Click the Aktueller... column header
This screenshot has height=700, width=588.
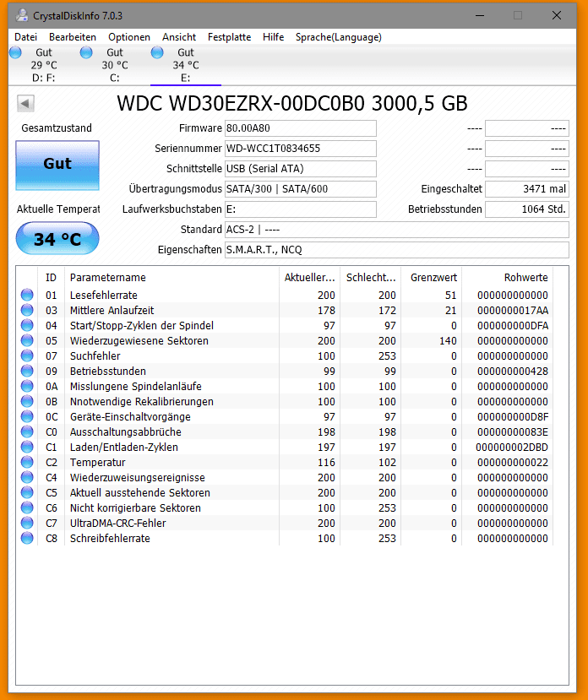(x=310, y=277)
